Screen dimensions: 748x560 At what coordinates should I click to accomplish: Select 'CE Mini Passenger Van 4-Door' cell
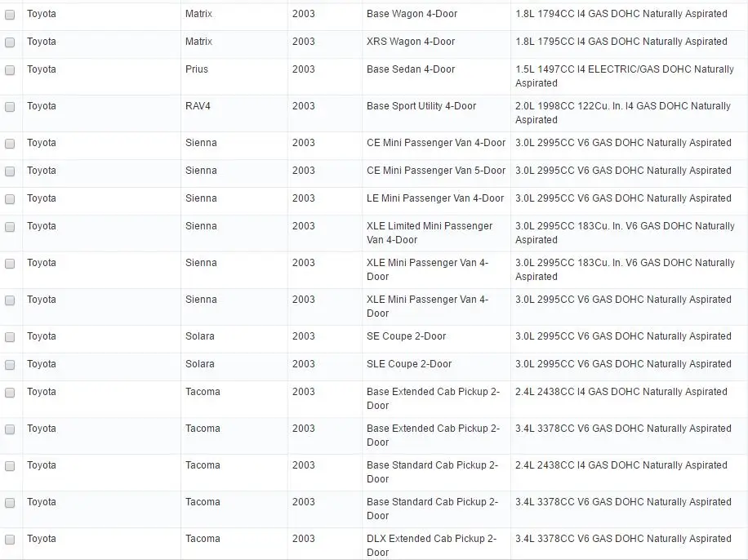(x=437, y=146)
